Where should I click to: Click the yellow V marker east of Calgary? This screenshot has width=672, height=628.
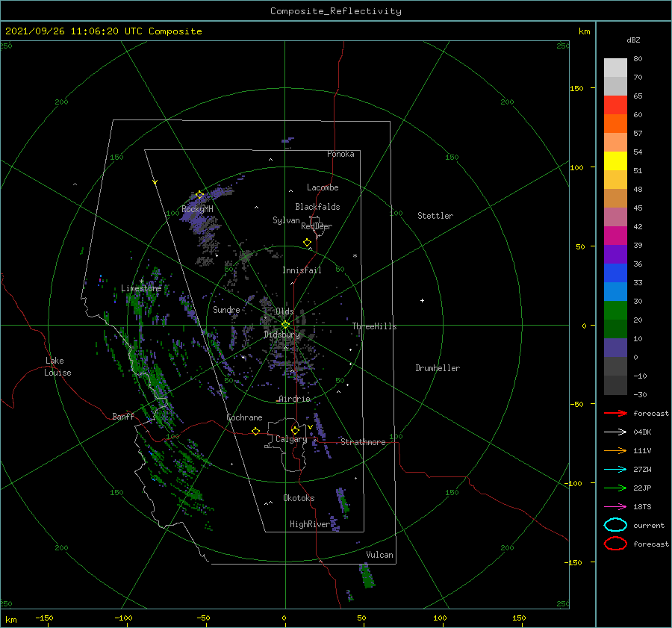tap(310, 427)
